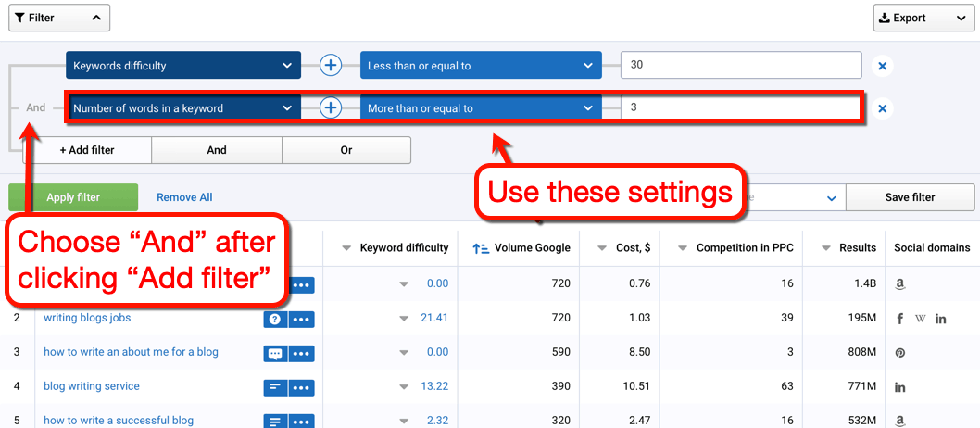Click the Amazon icon in the 532M results row

pyautogui.click(x=900, y=422)
